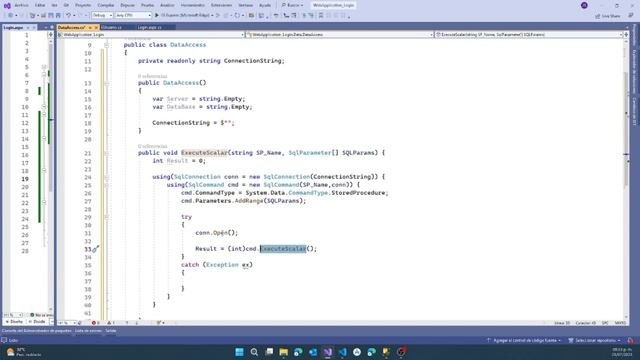Open the Salida output panel

click(111, 331)
